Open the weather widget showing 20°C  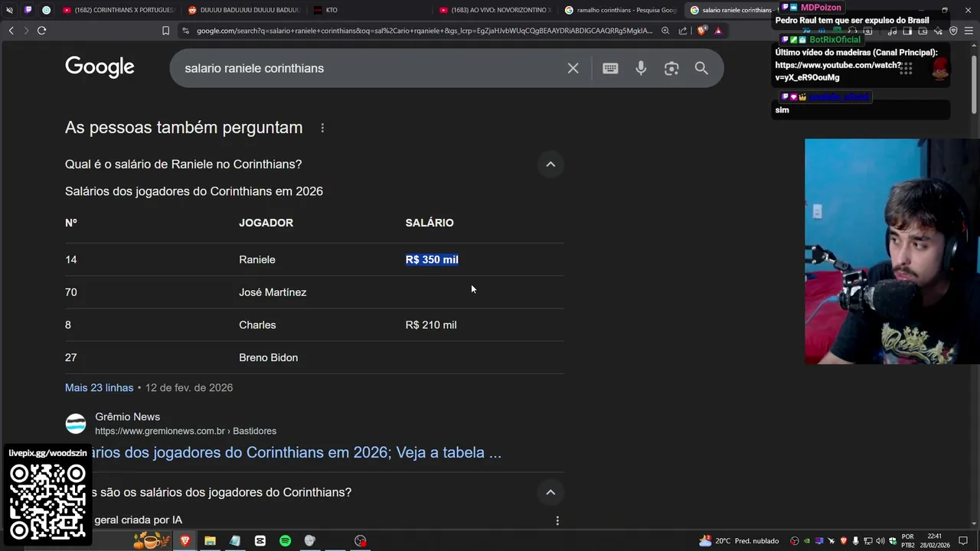(x=739, y=541)
